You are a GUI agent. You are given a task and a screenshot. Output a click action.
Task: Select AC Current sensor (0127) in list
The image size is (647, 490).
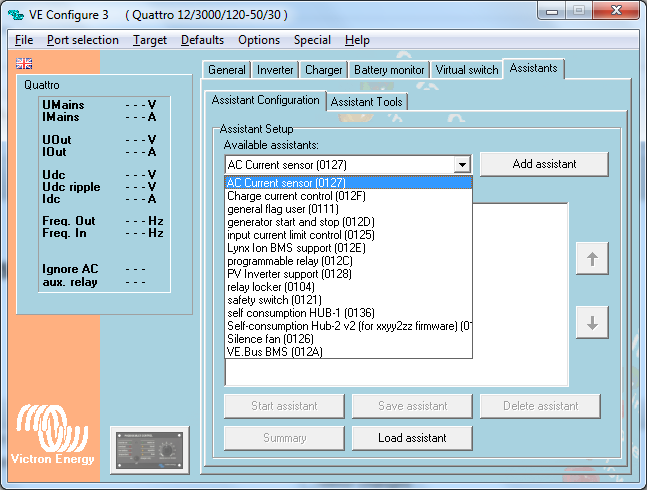tap(348, 183)
